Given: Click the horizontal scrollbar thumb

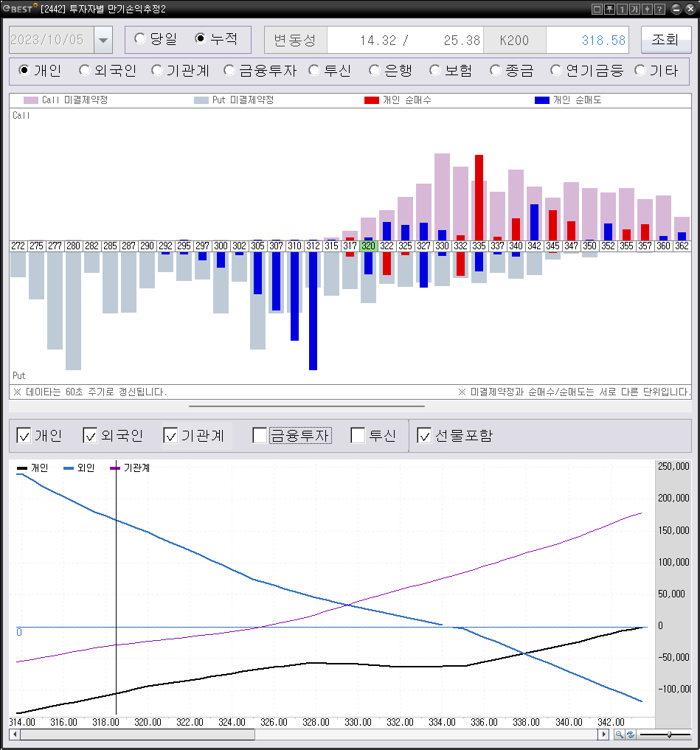Looking at the screenshot, I should click(x=137, y=735).
